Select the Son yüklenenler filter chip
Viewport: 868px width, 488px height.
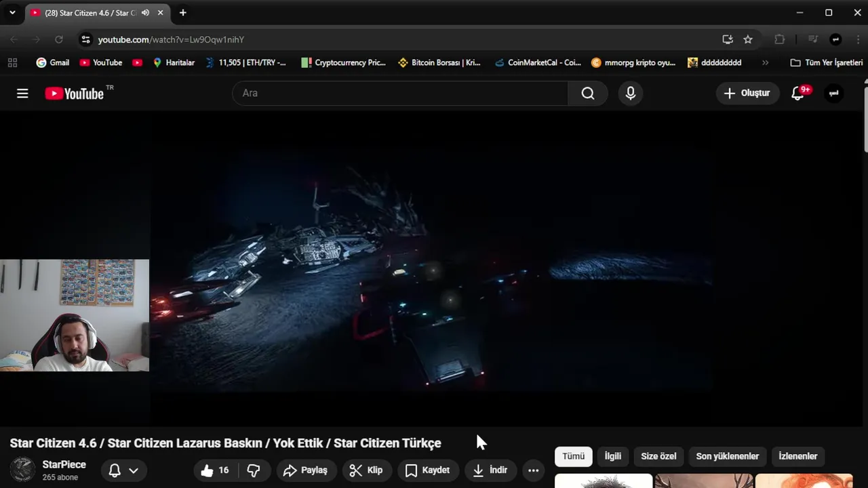728,456
